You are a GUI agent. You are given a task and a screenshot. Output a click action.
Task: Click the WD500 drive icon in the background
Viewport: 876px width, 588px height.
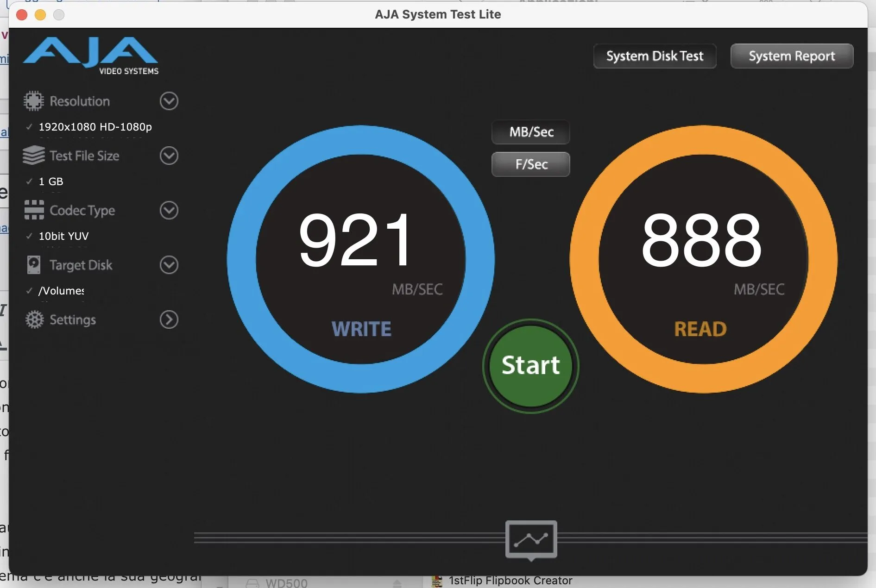coord(252,582)
